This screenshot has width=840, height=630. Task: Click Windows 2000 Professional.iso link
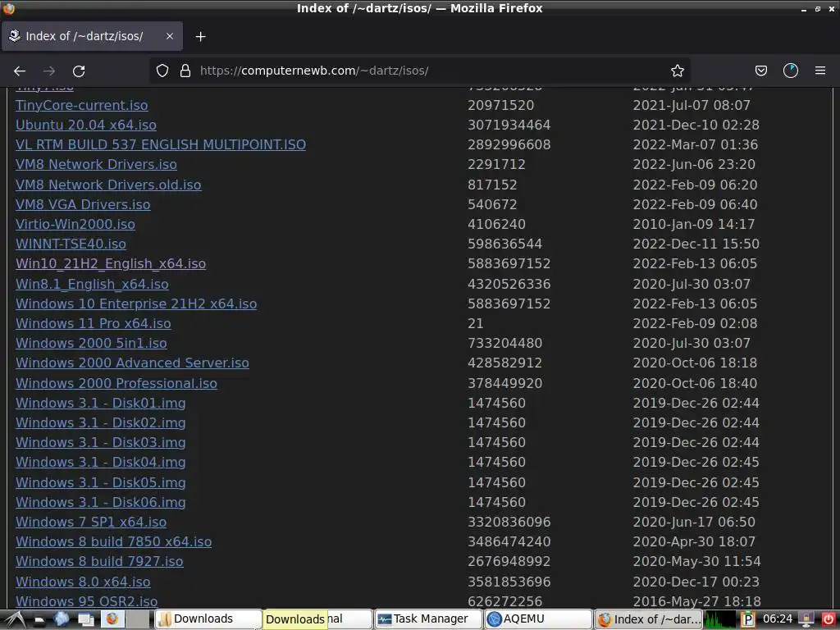(116, 383)
